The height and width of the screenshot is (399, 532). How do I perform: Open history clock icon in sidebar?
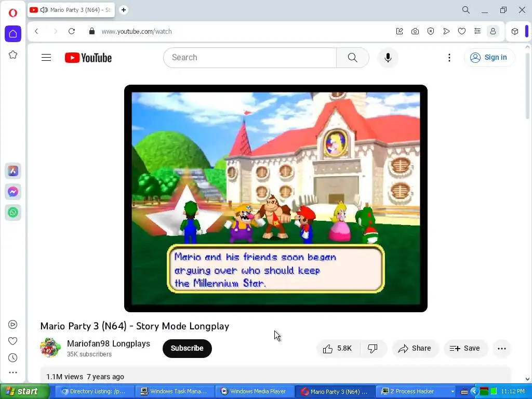click(12, 357)
